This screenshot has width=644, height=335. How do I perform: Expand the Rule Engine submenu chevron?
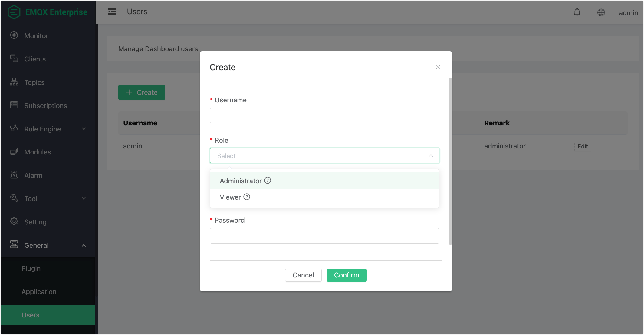click(84, 129)
